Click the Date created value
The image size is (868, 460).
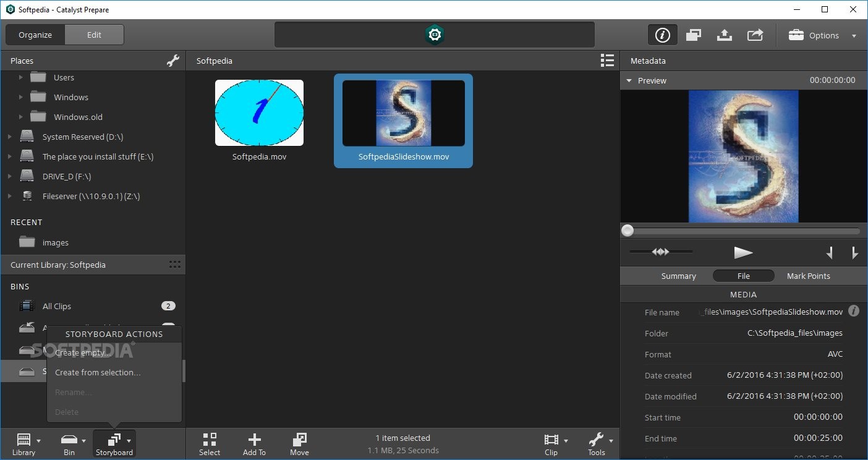pyautogui.click(x=785, y=375)
